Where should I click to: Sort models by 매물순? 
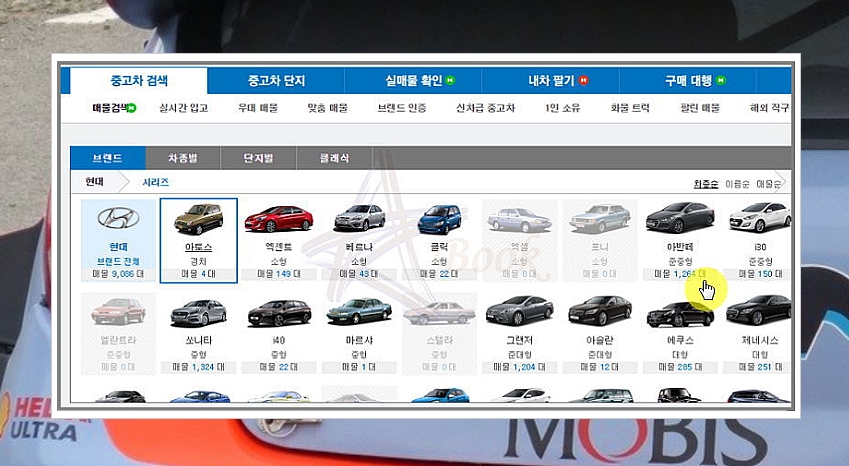click(768, 184)
